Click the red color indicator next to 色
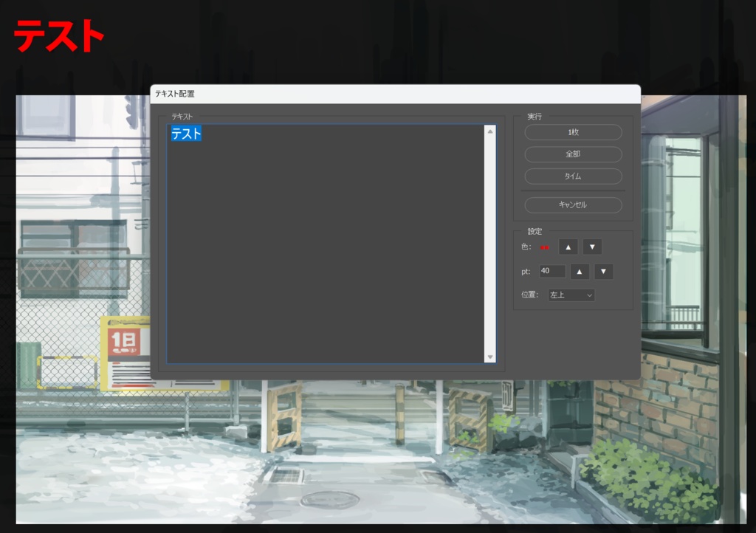756x533 pixels. (x=544, y=247)
